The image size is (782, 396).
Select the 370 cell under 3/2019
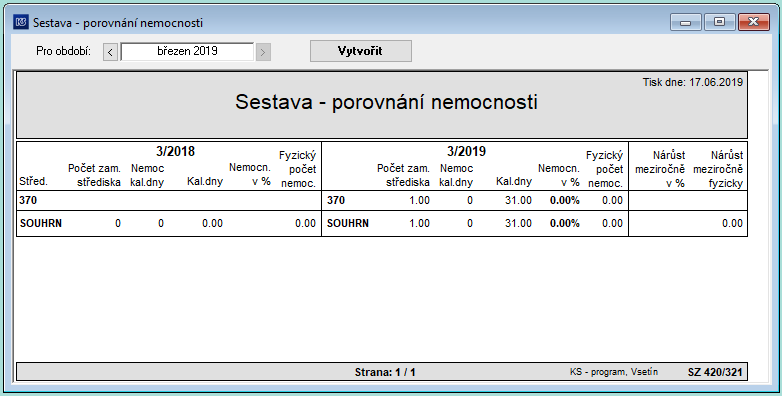(336, 200)
